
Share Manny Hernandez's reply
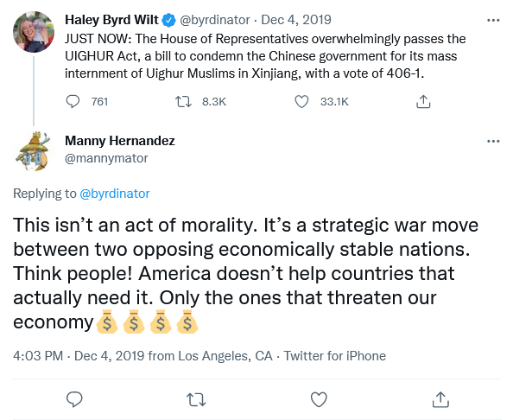coord(440,399)
